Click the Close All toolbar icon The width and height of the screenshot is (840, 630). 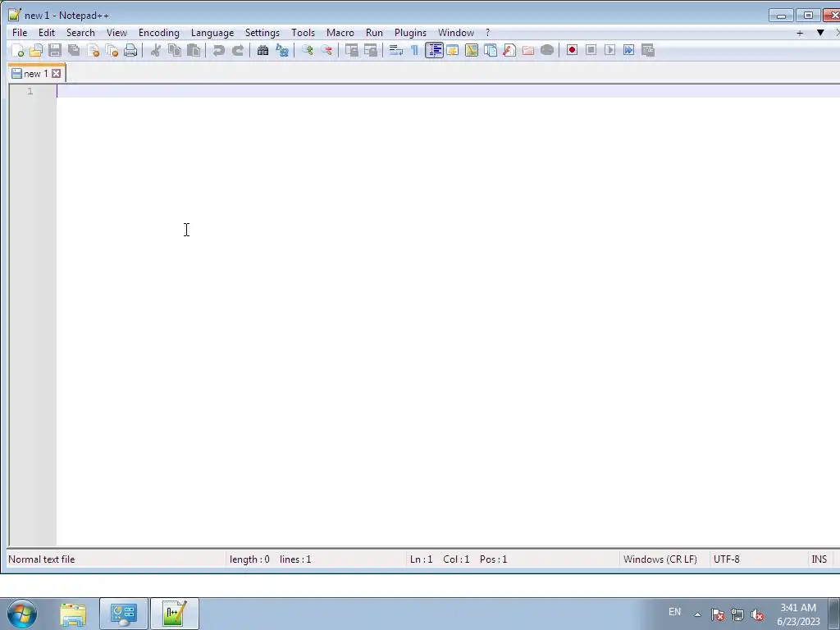tap(112, 50)
